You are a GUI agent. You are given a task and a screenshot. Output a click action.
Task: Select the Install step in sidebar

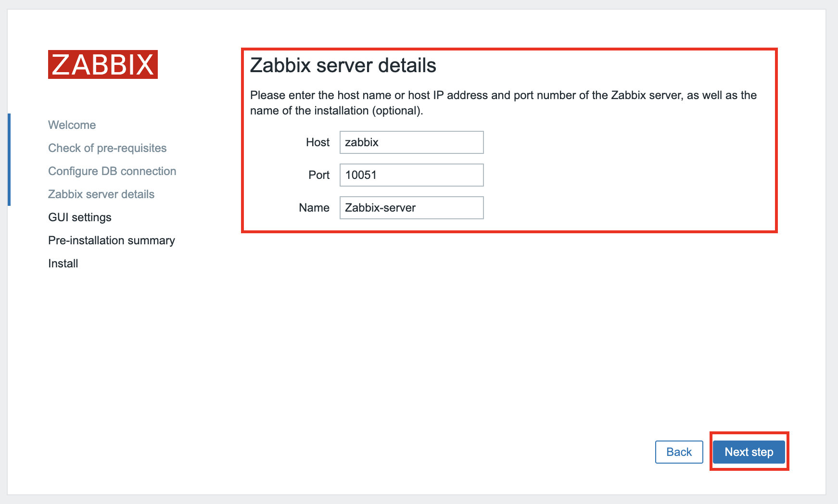pyautogui.click(x=63, y=264)
